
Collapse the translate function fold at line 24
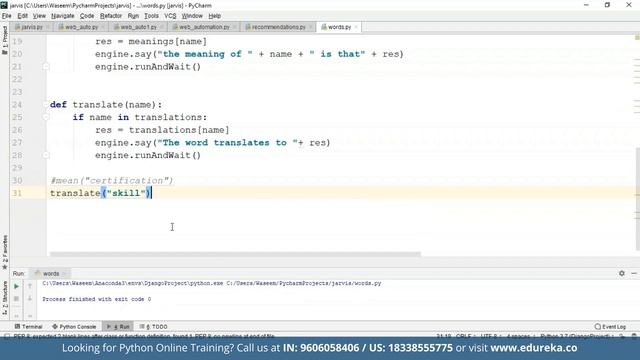coord(46,104)
